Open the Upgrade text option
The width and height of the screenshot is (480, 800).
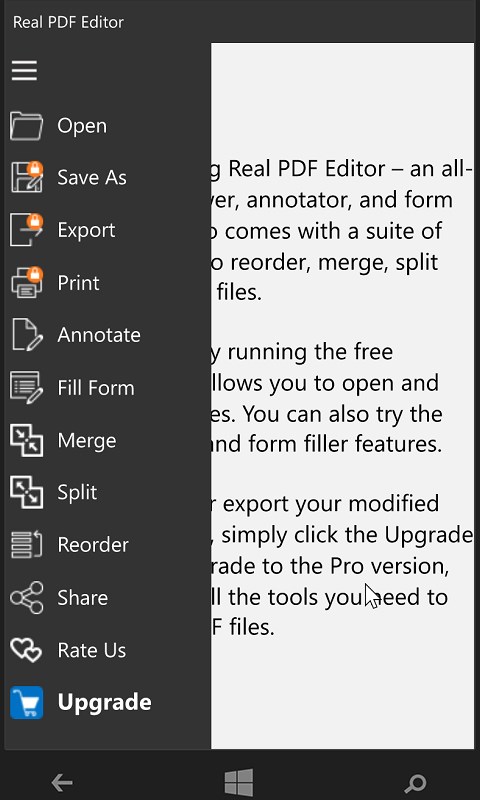105,703
